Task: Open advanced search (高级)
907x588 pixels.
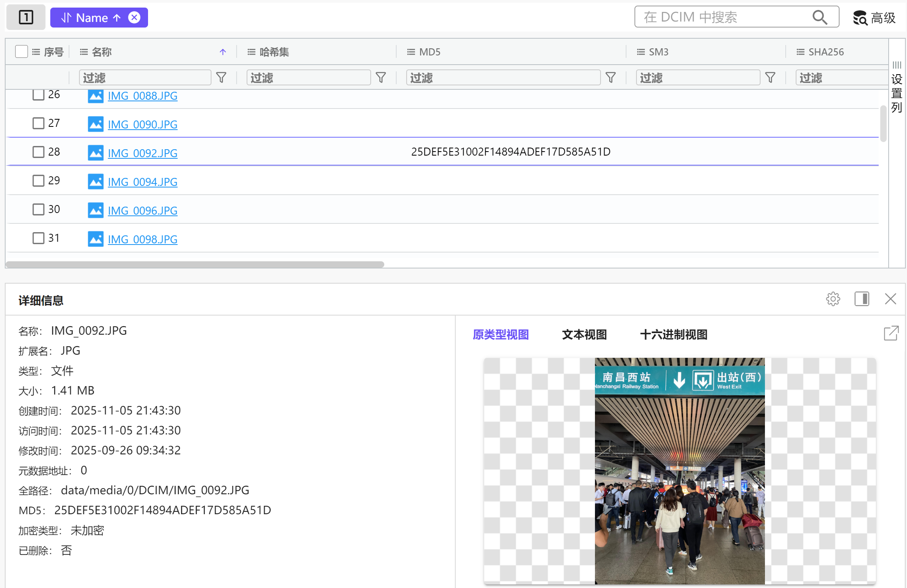Action: pos(874,18)
